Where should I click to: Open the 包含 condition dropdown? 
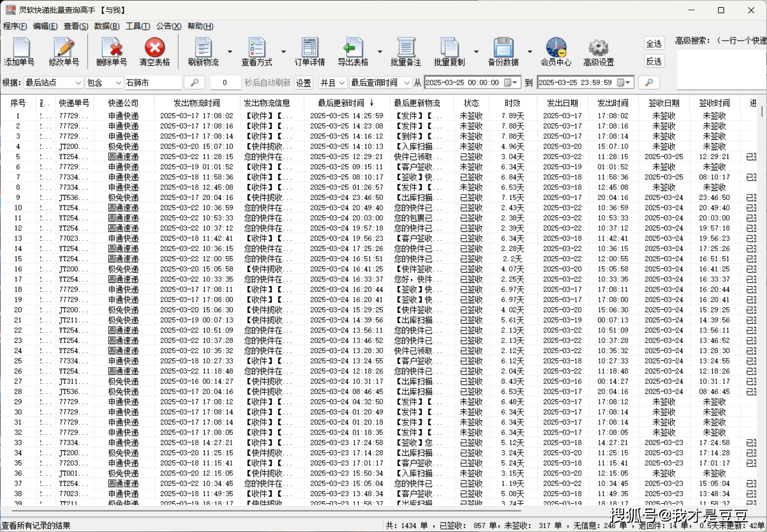click(118, 83)
